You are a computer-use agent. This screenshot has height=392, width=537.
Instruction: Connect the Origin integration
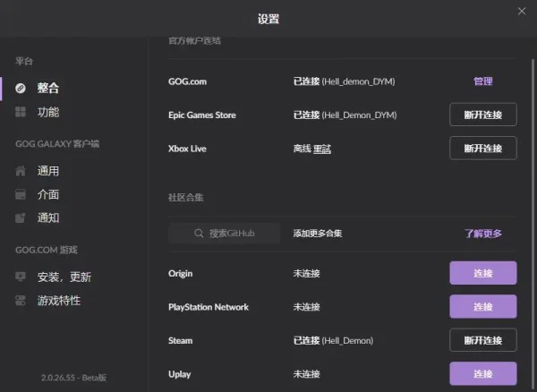[x=483, y=273]
